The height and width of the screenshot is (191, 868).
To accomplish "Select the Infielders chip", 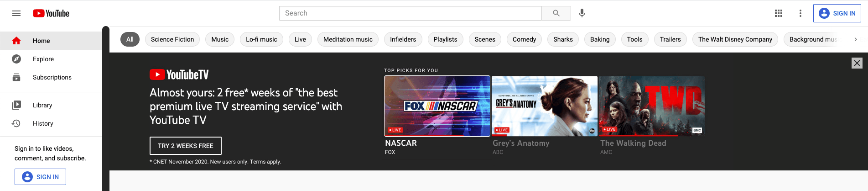I will tap(403, 39).
